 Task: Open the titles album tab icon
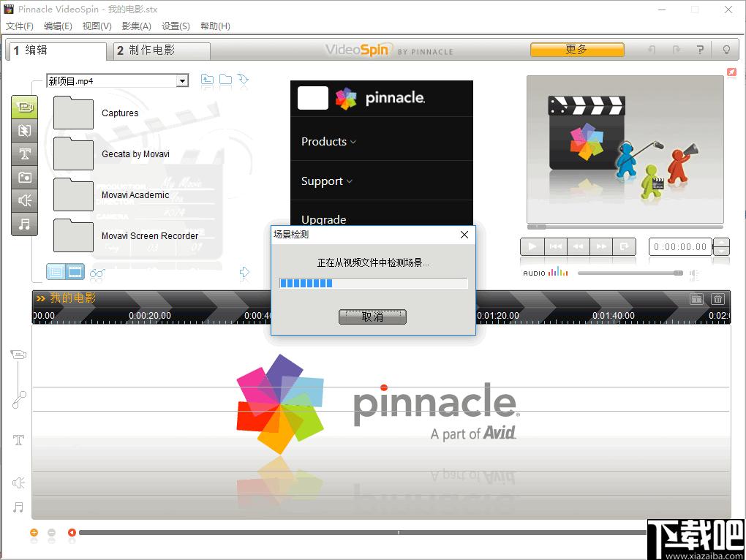click(24, 154)
